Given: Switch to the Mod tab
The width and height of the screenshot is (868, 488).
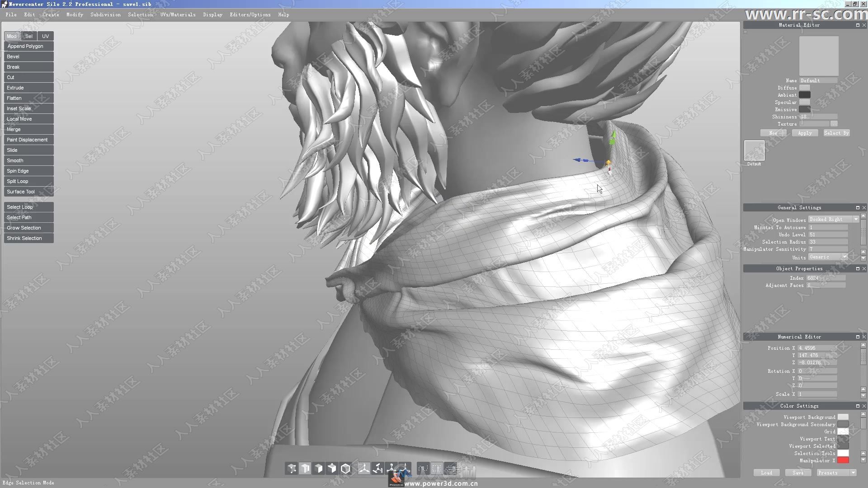Looking at the screenshot, I should tap(11, 36).
